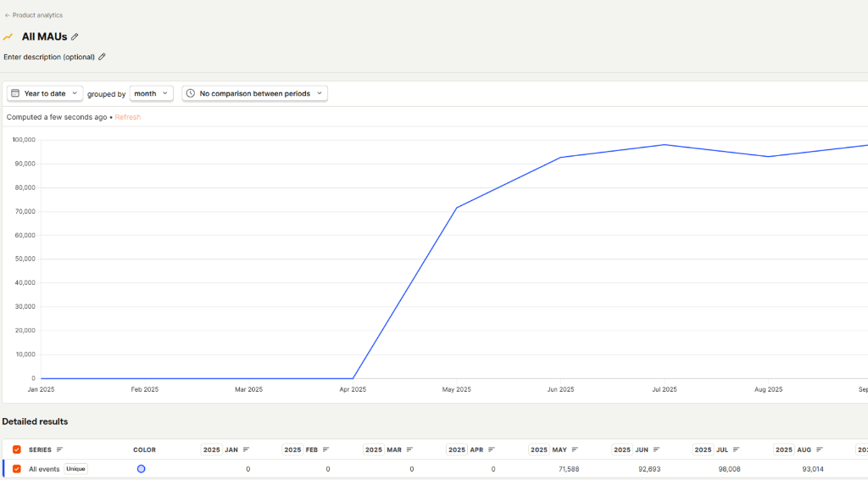This screenshot has width=868, height=480.
Task: Sort the Jan 2025 column
Action: coord(246,449)
